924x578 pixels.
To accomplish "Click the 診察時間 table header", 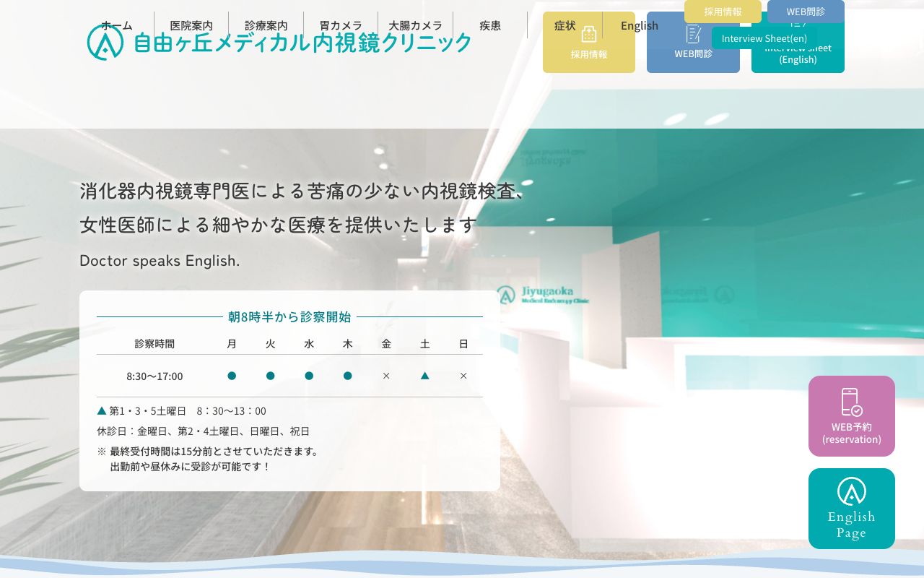I will point(154,344).
